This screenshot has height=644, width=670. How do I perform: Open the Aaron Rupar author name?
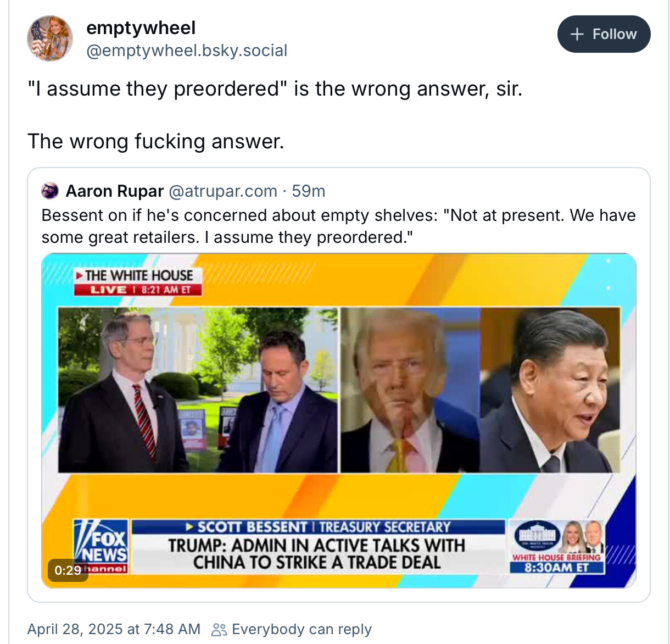point(115,191)
